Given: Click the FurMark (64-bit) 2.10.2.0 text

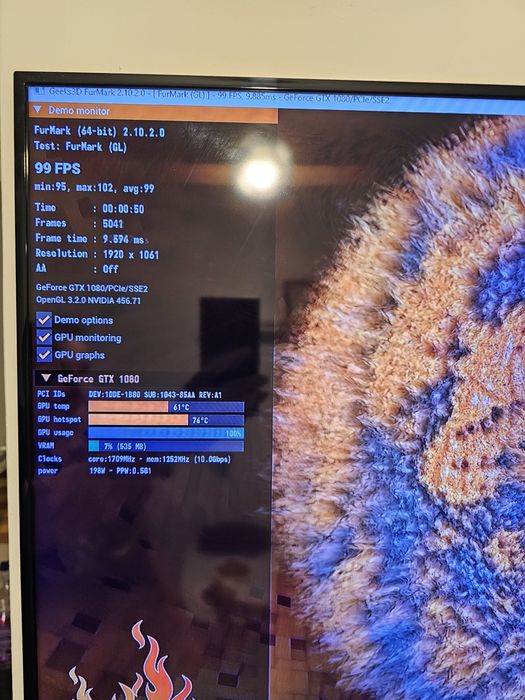Looking at the screenshot, I should tap(99, 132).
